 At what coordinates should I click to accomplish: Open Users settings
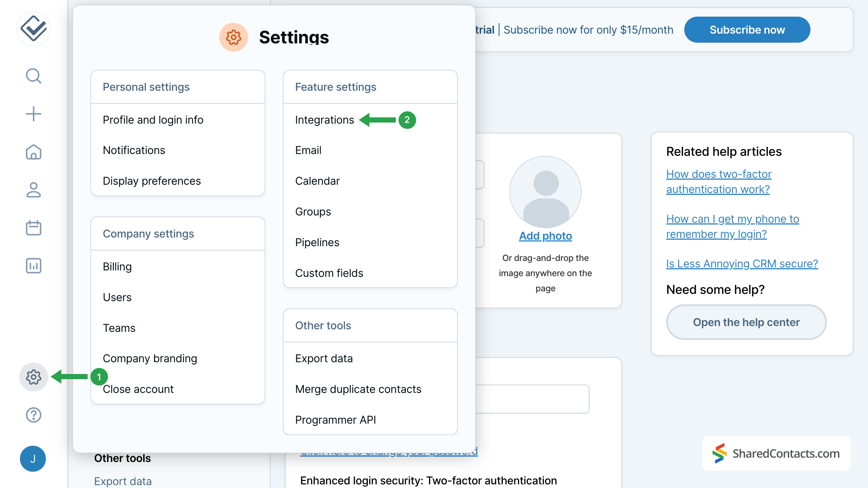(x=117, y=297)
